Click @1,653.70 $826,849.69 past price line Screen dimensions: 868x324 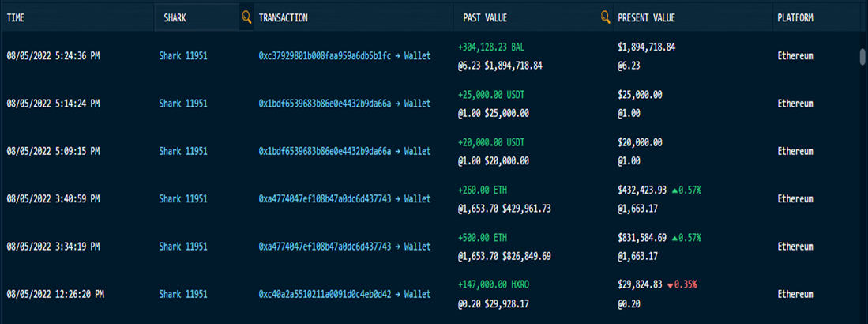pyautogui.click(x=505, y=256)
